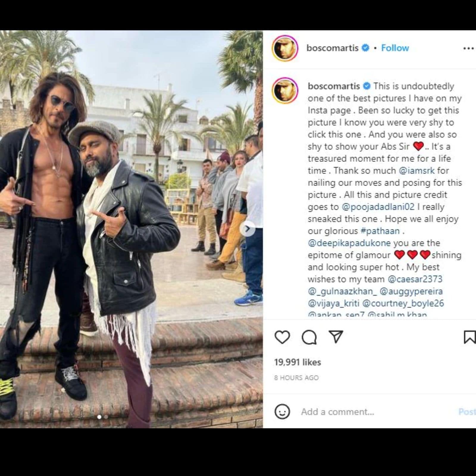Submit the comment with Post button
Viewport: 476px width, 476px height.
coord(467,412)
